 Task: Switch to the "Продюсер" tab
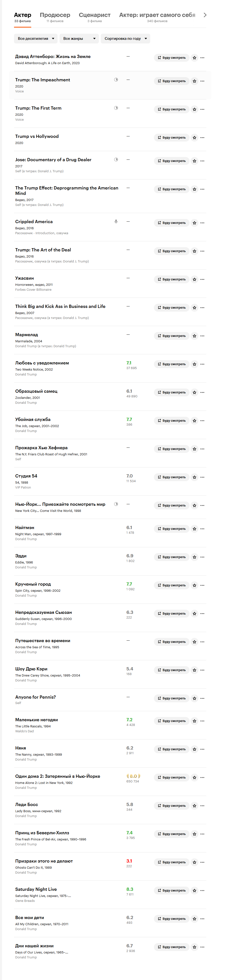[55, 15]
